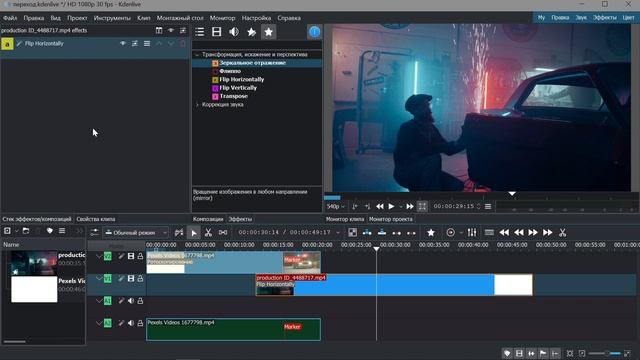Set zone out point on monitor

(367, 207)
